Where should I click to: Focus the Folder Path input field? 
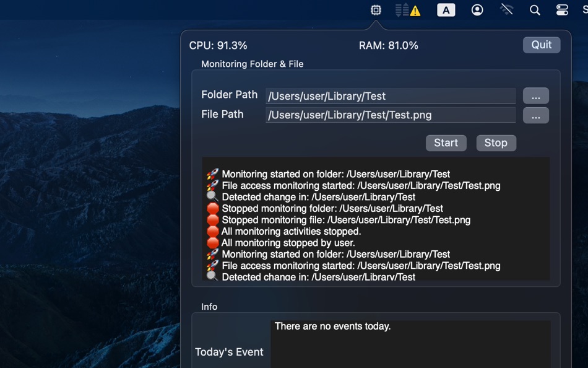[391, 96]
